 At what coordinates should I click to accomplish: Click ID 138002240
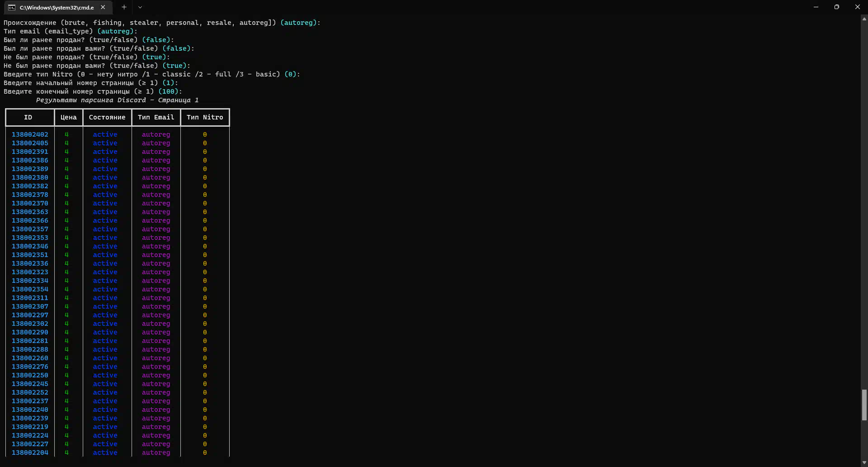pyautogui.click(x=30, y=410)
